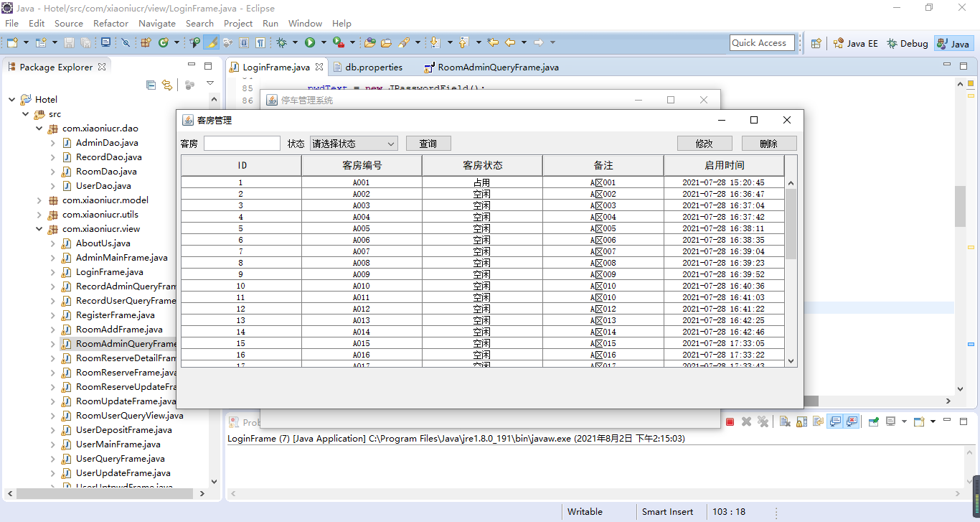Open the Run button dropdown arrow
980x522 pixels.
pyautogui.click(x=324, y=43)
